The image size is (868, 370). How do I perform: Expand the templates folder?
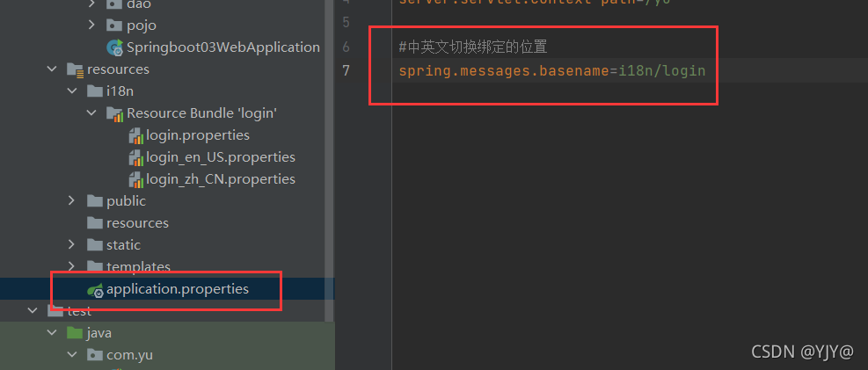click(72, 266)
